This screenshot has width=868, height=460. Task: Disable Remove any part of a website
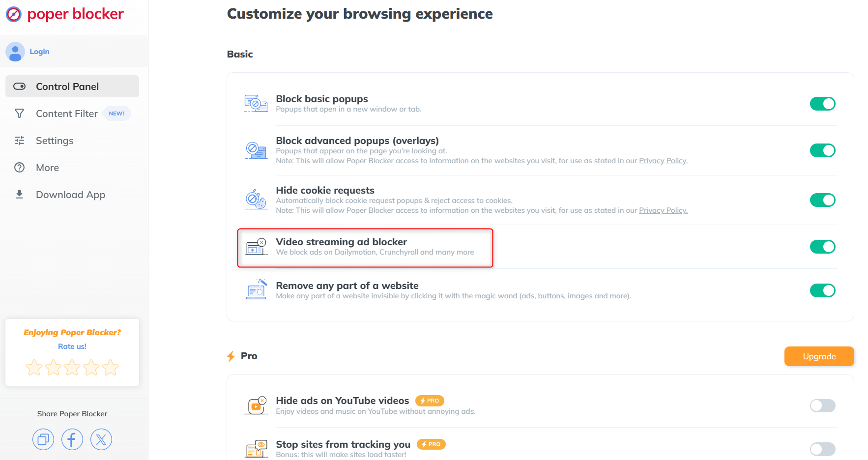click(x=822, y=290)
